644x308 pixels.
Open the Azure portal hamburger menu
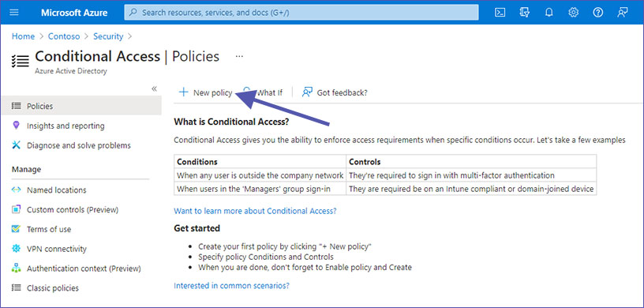[14, 13]
